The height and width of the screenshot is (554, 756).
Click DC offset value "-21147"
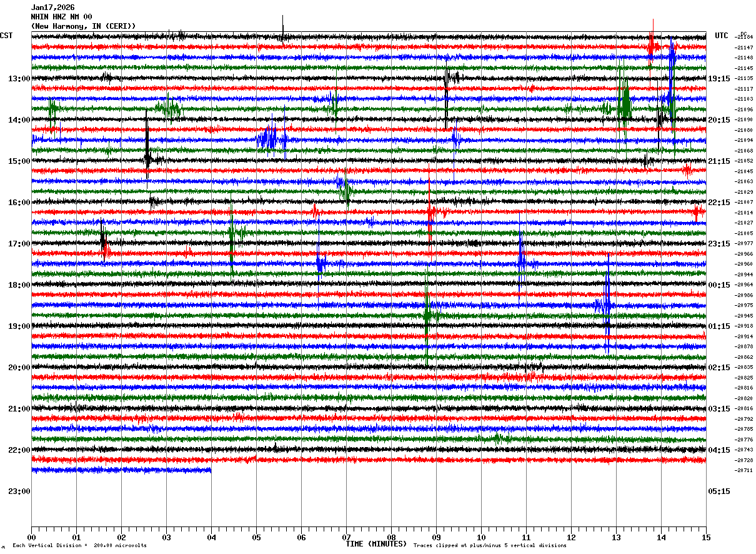(x=744, y=48)
